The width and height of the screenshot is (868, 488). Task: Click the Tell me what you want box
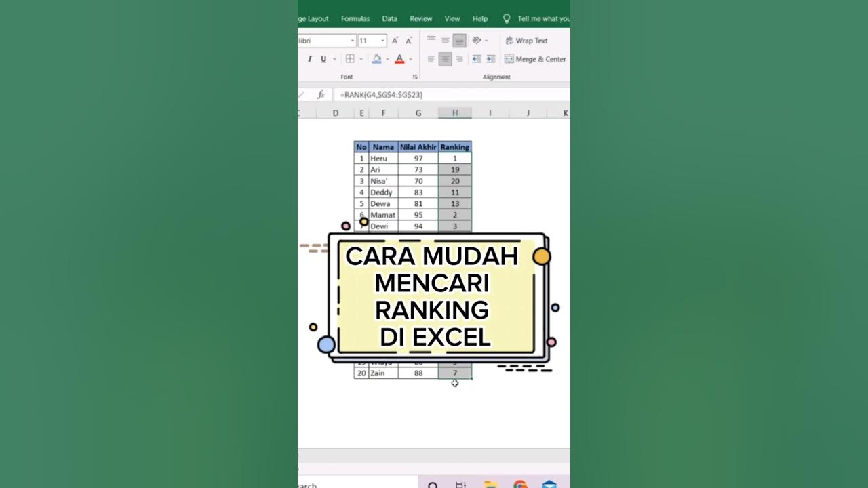[543, 19]
